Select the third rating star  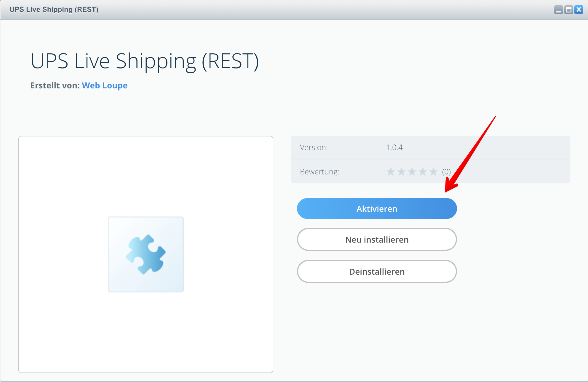click(x=412, y=172)
